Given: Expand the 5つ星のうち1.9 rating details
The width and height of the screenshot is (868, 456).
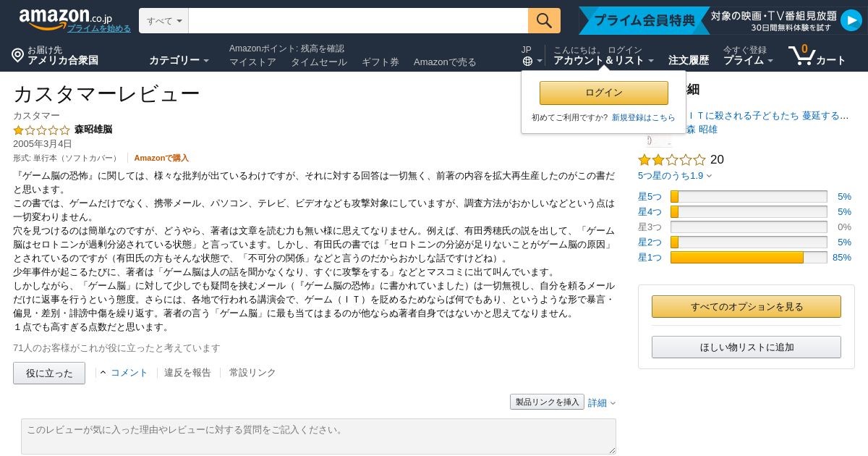Looking at the screenshot, I should (675, 175).
